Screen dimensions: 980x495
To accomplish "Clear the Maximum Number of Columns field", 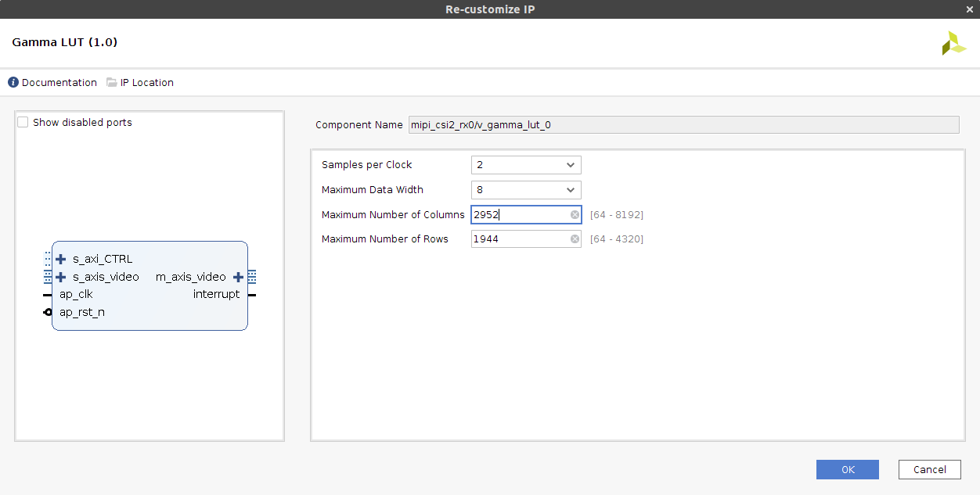I will click(575, 215).
